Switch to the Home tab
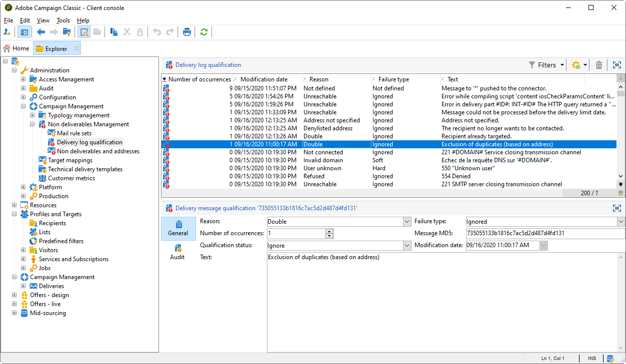This screenshot has height=364, width=626. click(x=16, y=48)
